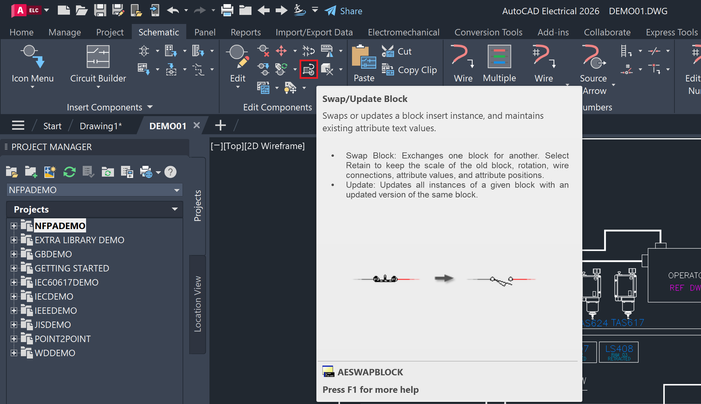The image size is (701, 404).
Task: Expand the IEC60617DEMO tree node
Action: pos(14,282)
